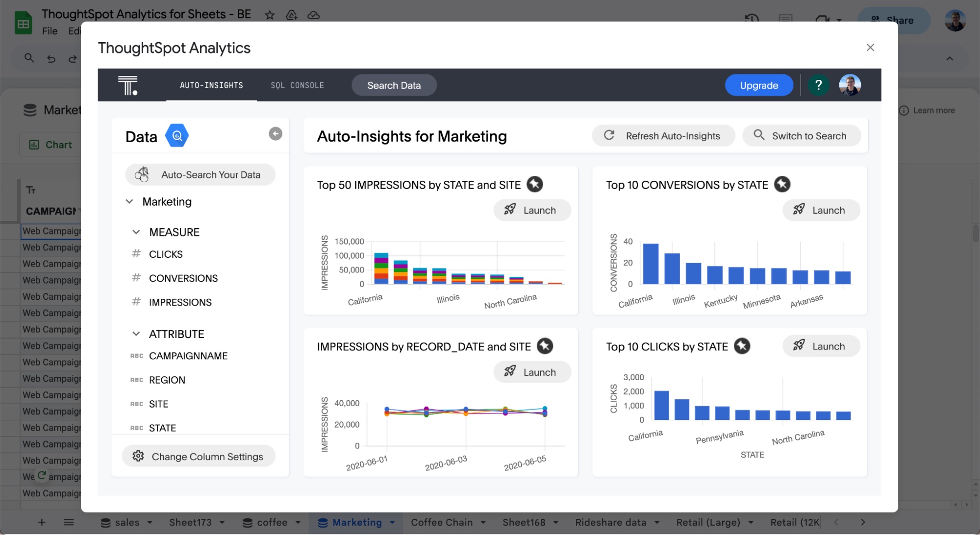Open the Sheet173 tab dropdown arrow

tap(222, 523)
